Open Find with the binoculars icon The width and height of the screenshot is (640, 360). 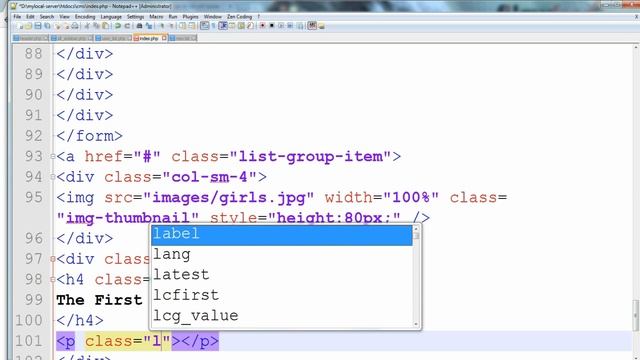coord(139,26)
